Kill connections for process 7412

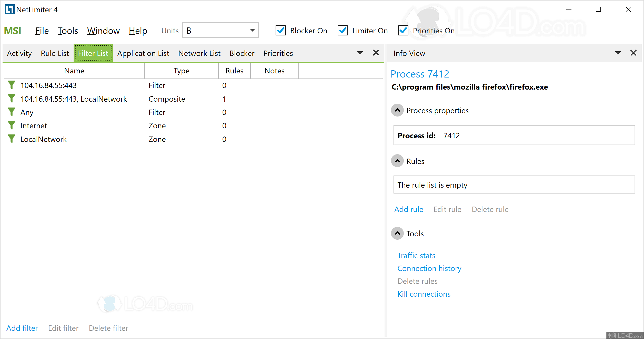click(424, 294)
